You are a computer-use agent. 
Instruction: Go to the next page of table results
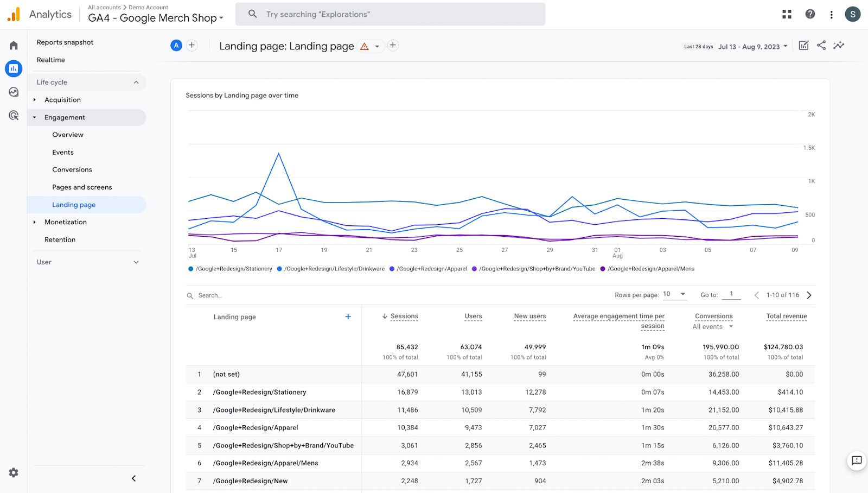(809, 295)
